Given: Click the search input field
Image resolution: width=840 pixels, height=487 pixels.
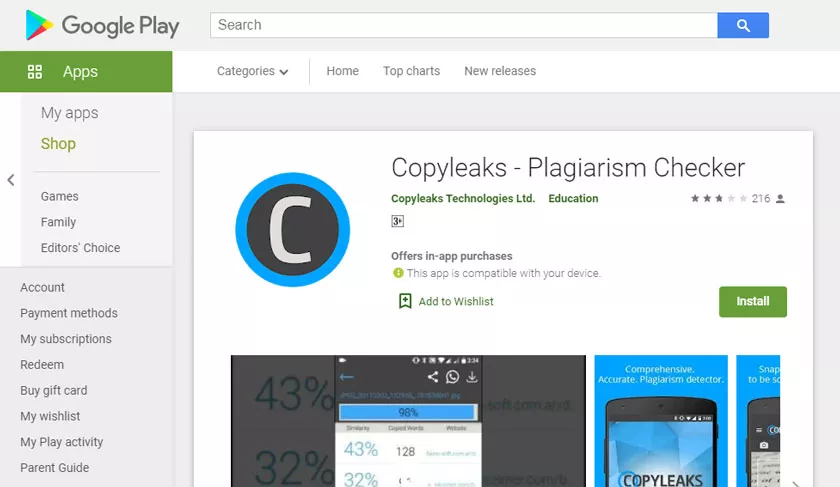Looking at the screenshot, I should tap(464, 25).
